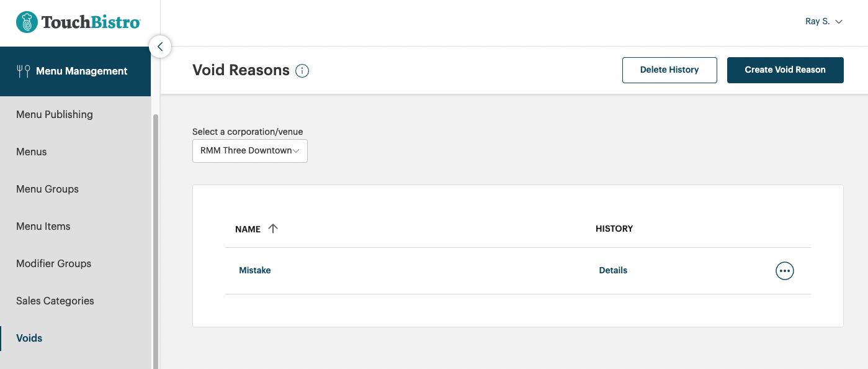Open the ellipsis options for the Mistake row
Image resolution: width=868 pixels, height=369 pixels.
click(x=784, y=270)
